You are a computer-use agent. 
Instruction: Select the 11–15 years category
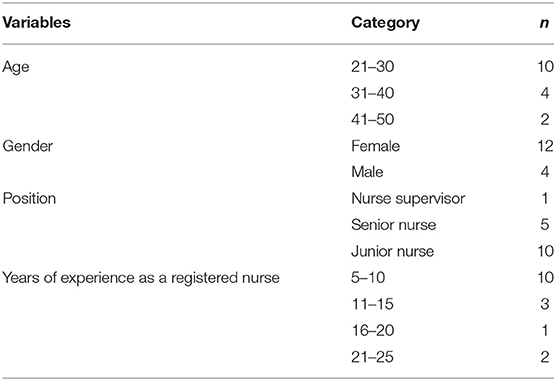click(372, 304)
